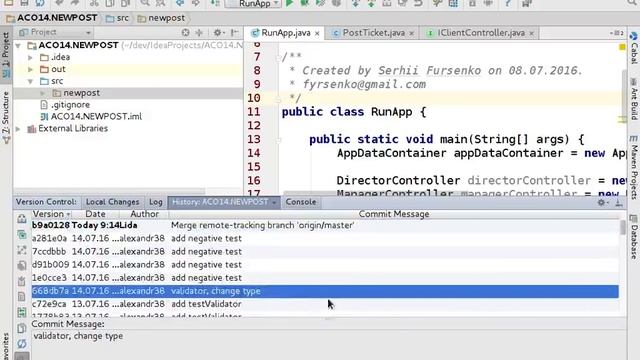Close the RunApp.java editor tab
The height and width of the screenshot is (360, 640).
317,33
